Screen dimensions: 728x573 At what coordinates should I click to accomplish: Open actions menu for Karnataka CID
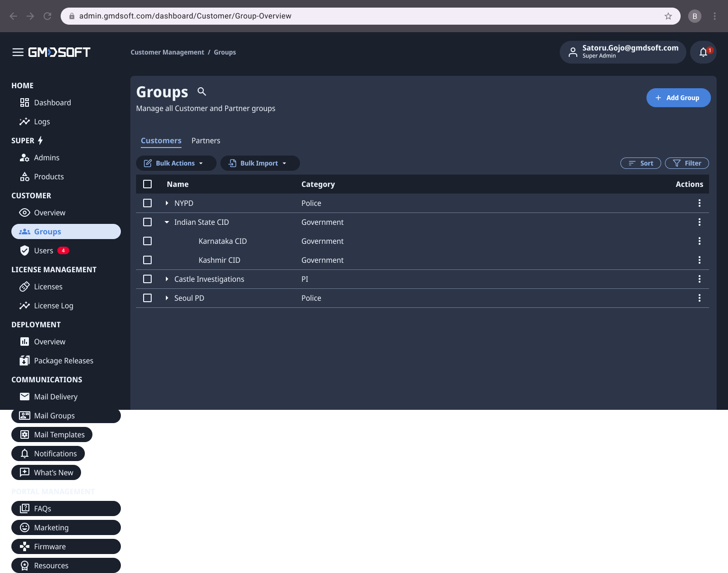pos(700,241)
